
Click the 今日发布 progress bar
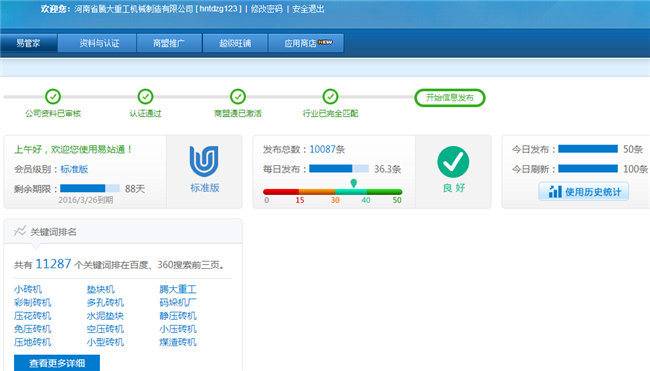tap(588, 149)
